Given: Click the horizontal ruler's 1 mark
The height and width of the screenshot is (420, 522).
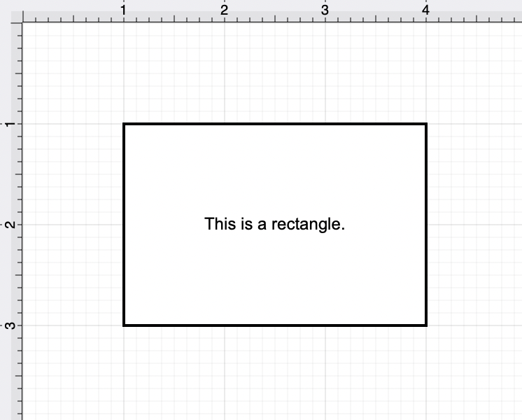Looking at the screenshot, I should (x=124, y=10).
